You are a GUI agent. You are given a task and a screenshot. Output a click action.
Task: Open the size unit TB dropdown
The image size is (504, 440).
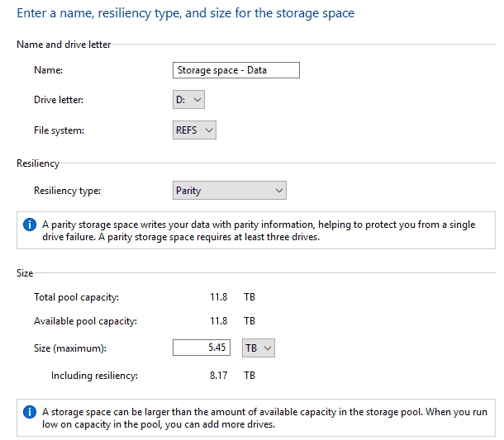259,348
